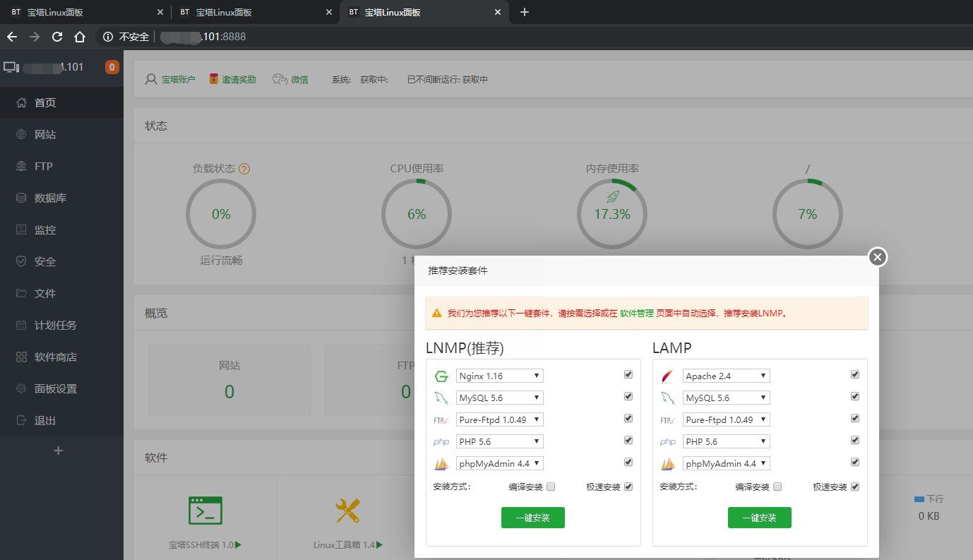Click the 邀请奖励 gift icon
973x560 pixels.
tap(214, 79)
